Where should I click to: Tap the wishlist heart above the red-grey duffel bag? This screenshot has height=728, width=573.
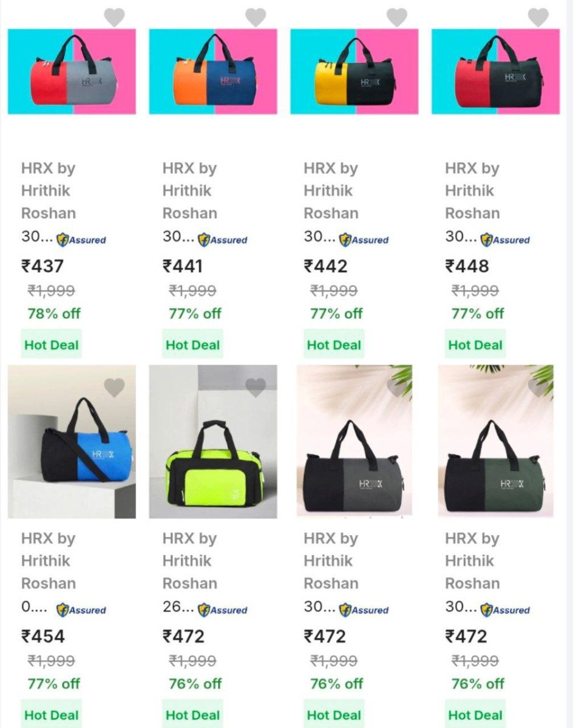(114, 17)
